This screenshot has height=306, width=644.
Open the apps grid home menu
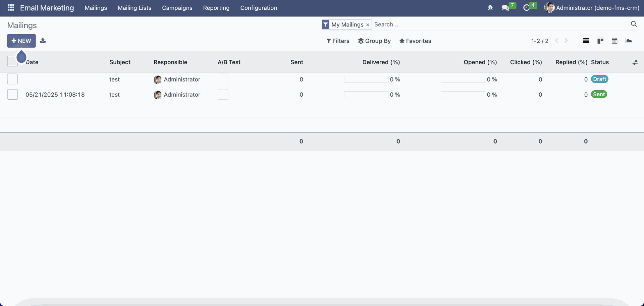(x=11, y=7)
